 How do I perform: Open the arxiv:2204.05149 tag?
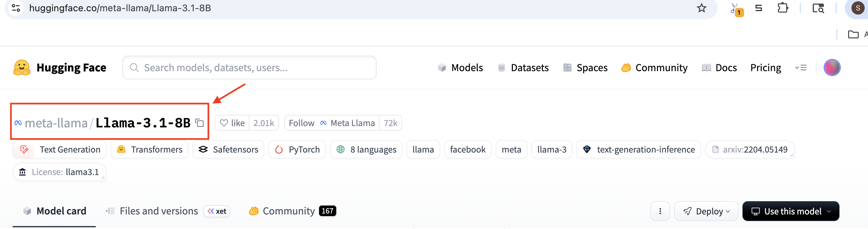[750, 149]
